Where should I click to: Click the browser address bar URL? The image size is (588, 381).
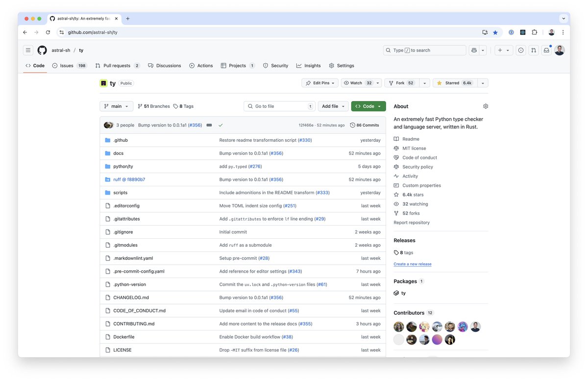[93, 32]
